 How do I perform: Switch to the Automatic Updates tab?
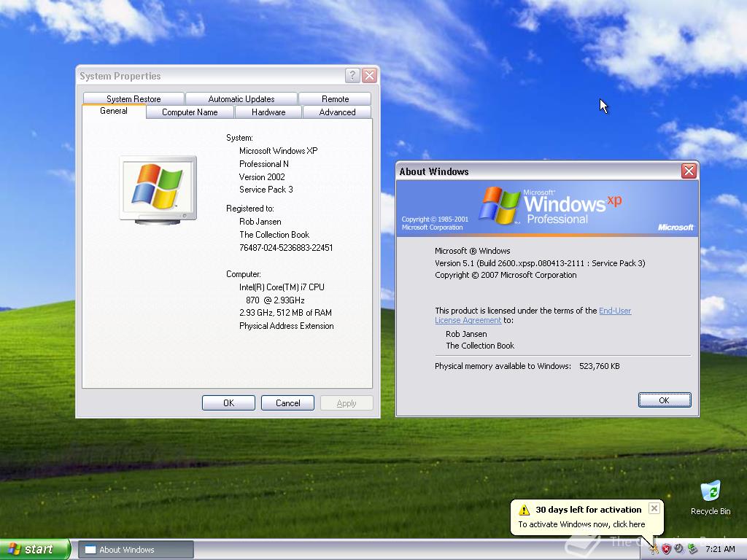pyautogui.click(x=241, y=99)
